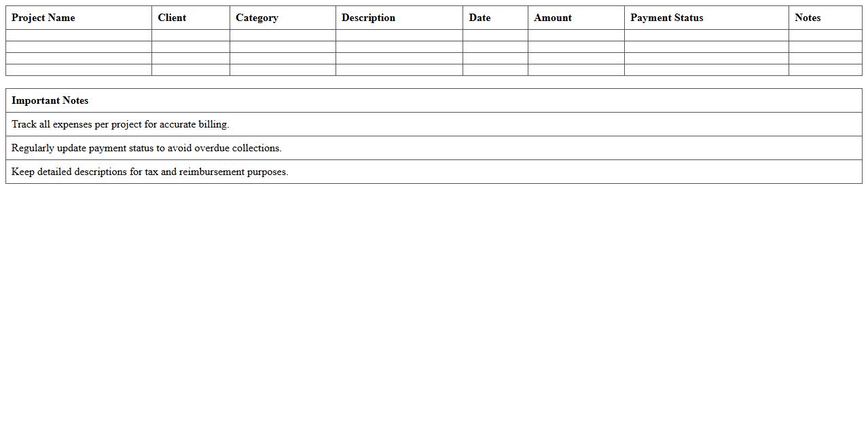Select the note about keeping detailed descriptions

[149, 172]
